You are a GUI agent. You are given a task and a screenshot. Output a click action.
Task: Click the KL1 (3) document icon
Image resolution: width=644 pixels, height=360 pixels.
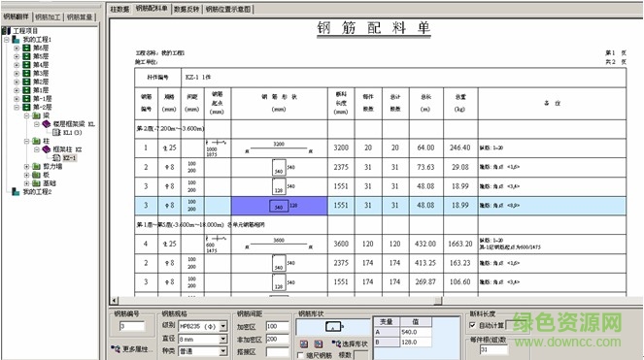point(56,133)
